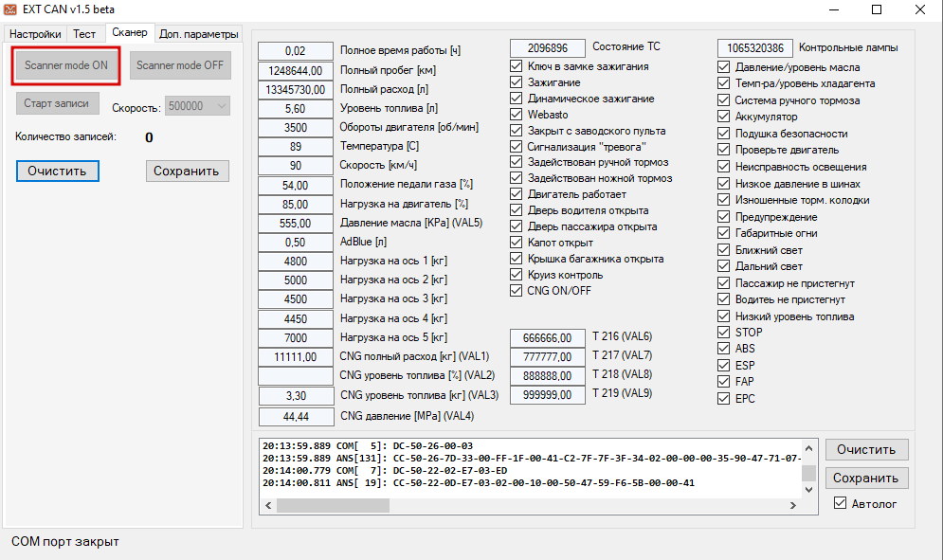
Task: Click Очистить under record count
Action: (x=57, y=171)
